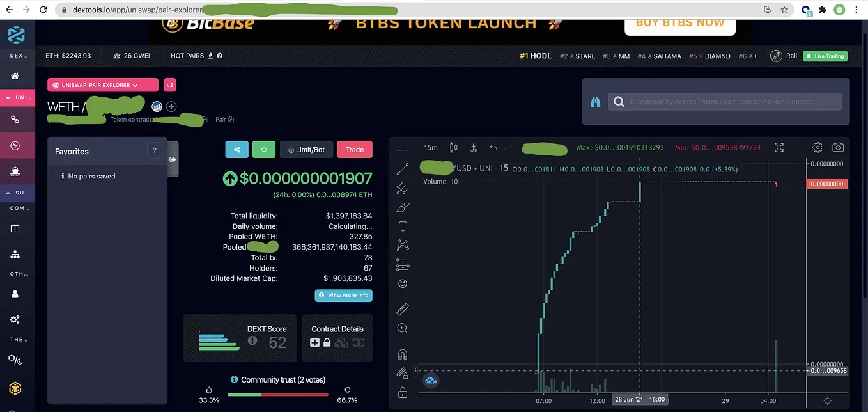This screenshot has width=868, height=412.
Task: Open the #2 STARL hot pair
Action: point(577,56)
